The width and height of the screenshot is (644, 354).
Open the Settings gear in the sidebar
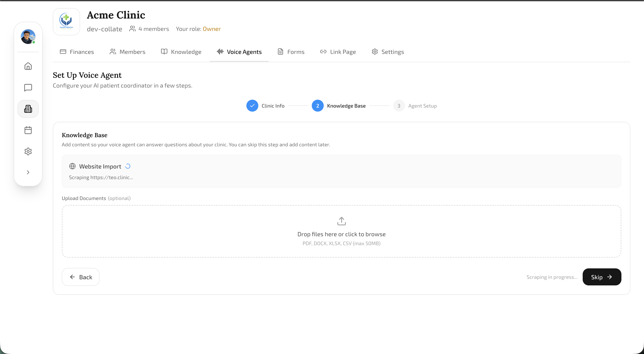pyautogui.click(x=28, y=151)
